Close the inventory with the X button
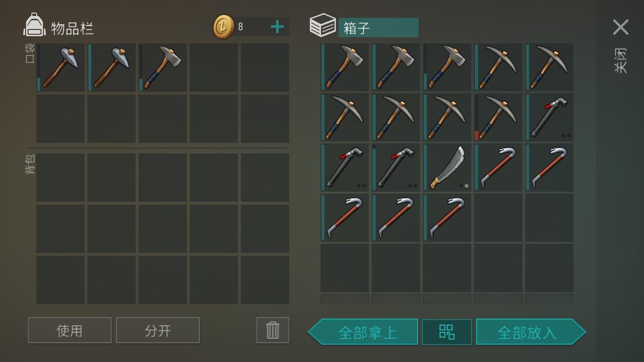Viewport: 644px width, 362px height. pos(620,27)
